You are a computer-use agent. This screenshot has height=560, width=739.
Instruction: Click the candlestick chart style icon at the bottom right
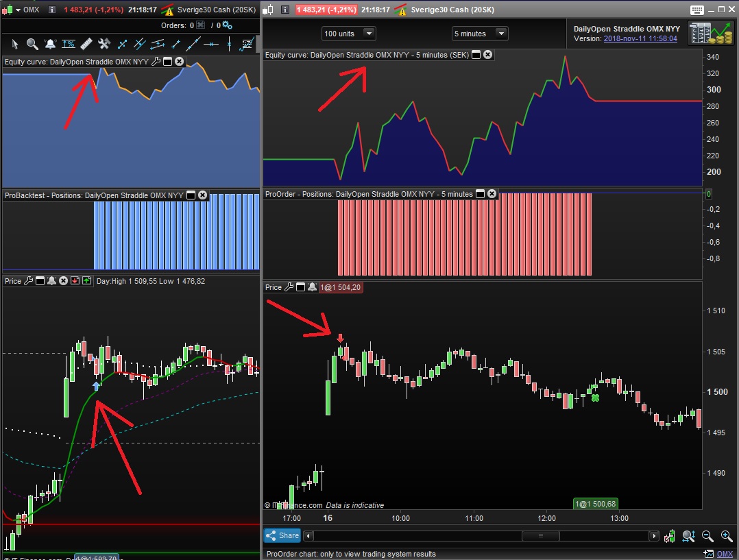[x=669, y=536]
